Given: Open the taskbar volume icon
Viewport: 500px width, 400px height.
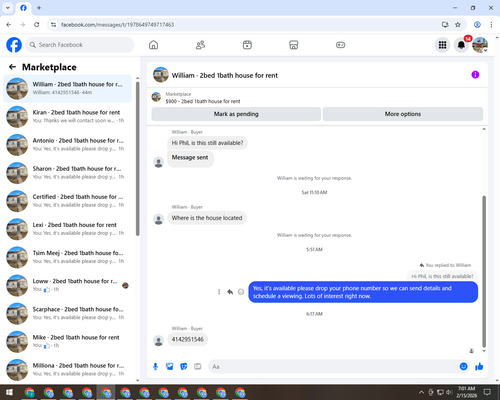Looking at the screenshot, I should pos(449,392).
